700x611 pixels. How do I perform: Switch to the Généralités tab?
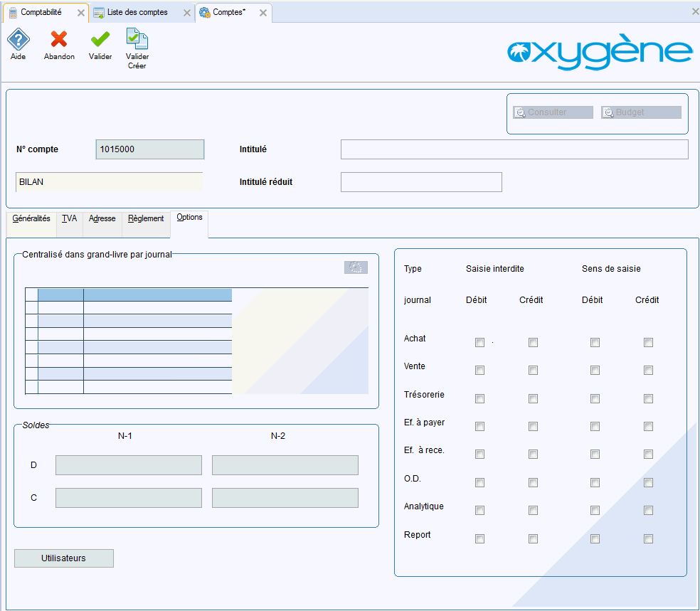point(31,219)
